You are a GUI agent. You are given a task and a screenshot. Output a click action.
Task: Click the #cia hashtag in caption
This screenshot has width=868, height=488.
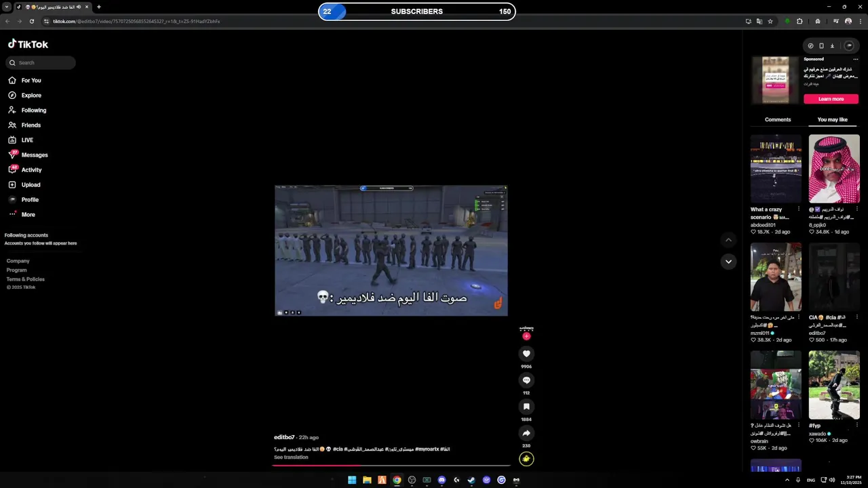[x=338, y=449]
